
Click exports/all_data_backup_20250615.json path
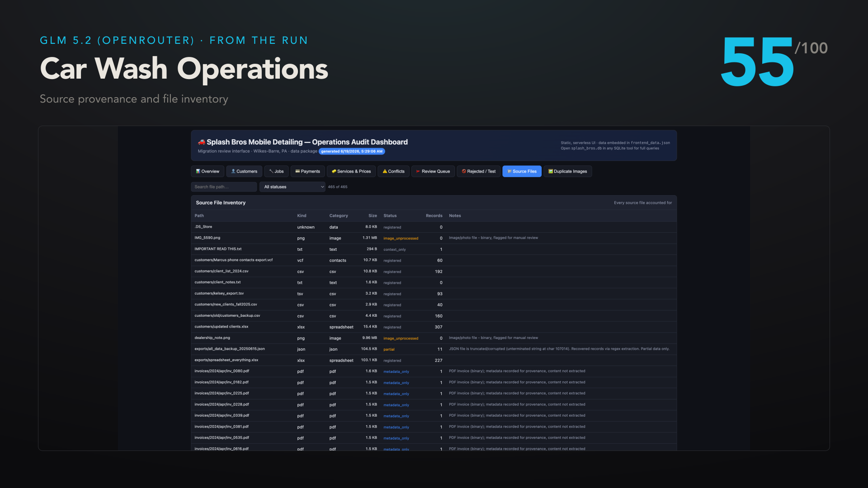pyautogui.click(x=230, y=349)
